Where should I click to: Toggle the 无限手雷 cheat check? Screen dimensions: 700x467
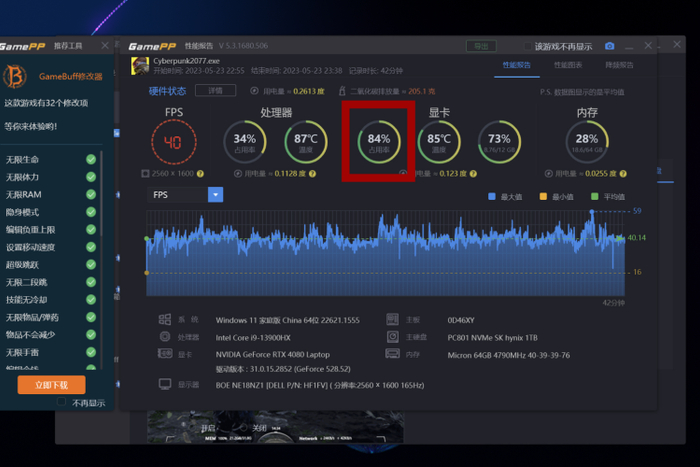coord(91,352)
